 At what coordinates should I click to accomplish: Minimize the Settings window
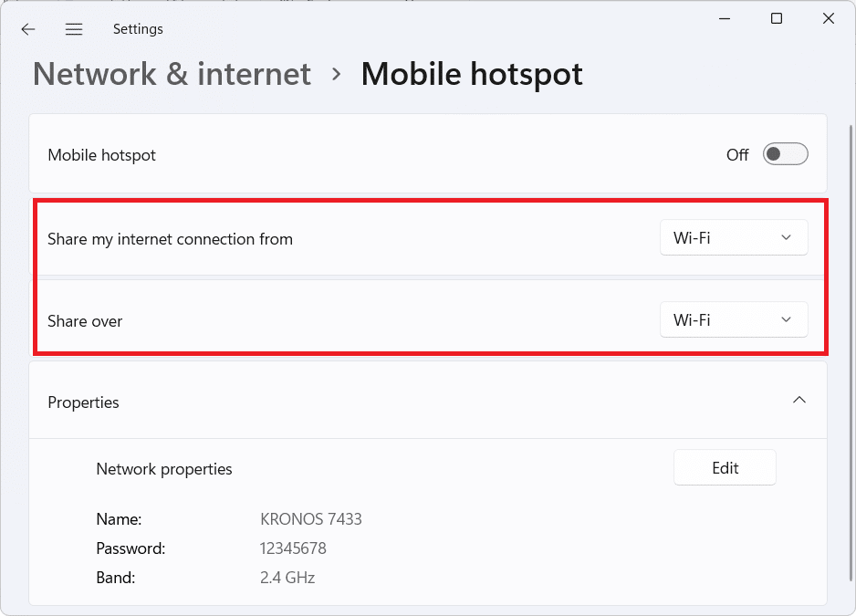pyautogui.click(x=723, y=19)
